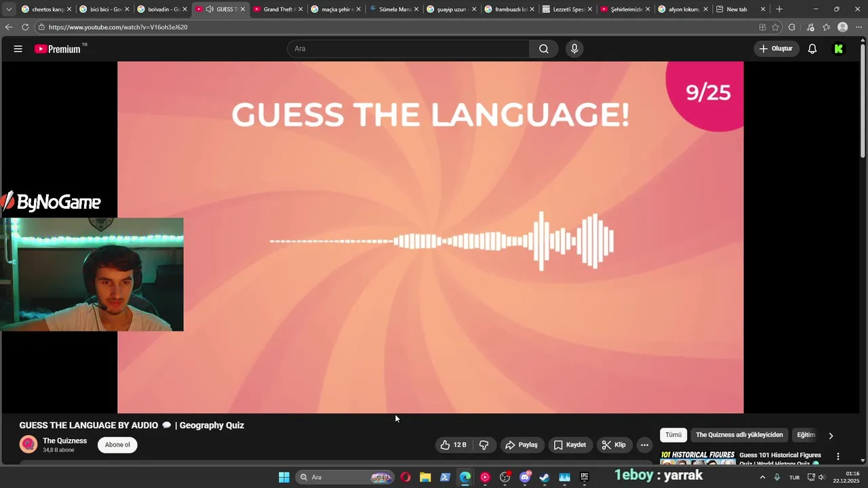Open Edge settings and more ellipsis
Image resolution: width=868 pixels, height=488 pixels.
pos(859,27)
